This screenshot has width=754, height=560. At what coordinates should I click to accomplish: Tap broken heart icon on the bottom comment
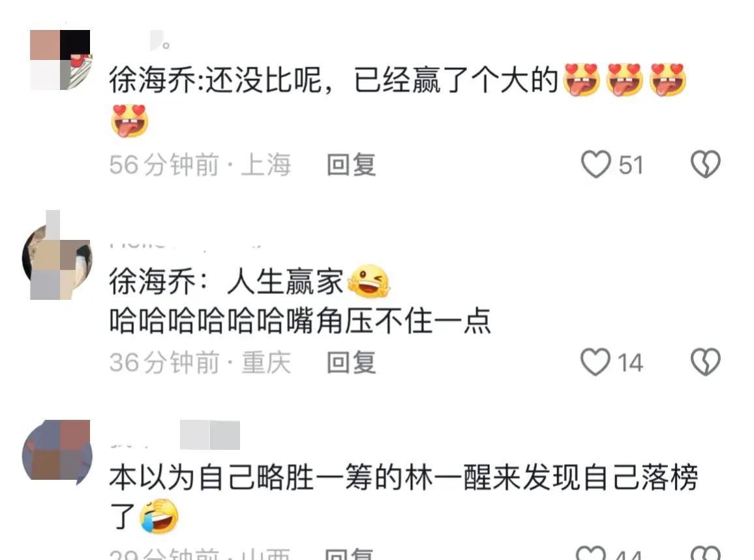pos(706,553)
